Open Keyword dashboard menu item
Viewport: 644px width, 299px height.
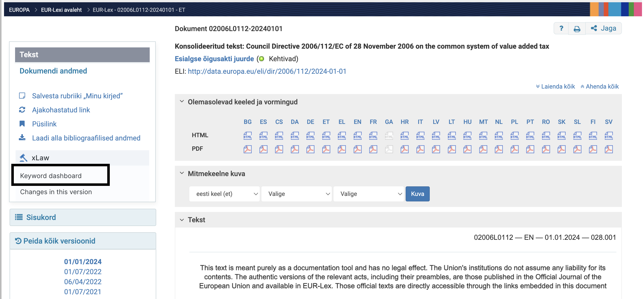[51, 176]
